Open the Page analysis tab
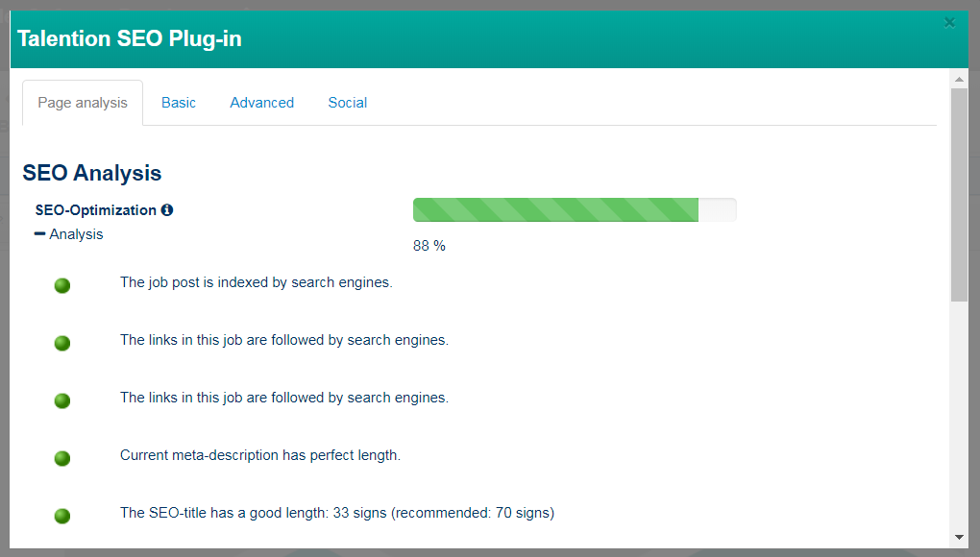 83,103
